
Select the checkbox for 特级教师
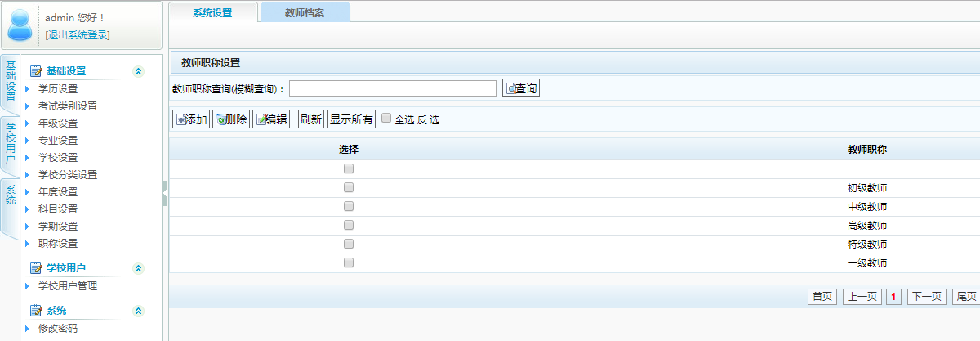(349, 244)
